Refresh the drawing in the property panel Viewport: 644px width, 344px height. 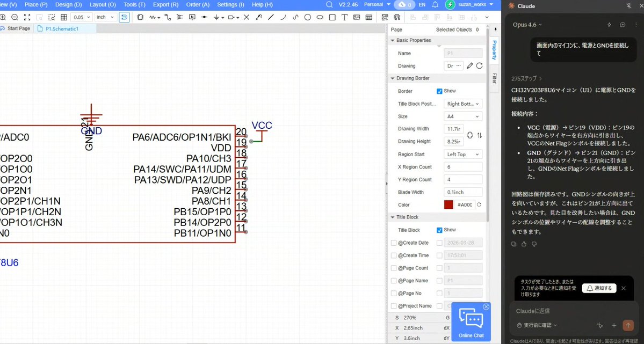click(x=479, y=65)
